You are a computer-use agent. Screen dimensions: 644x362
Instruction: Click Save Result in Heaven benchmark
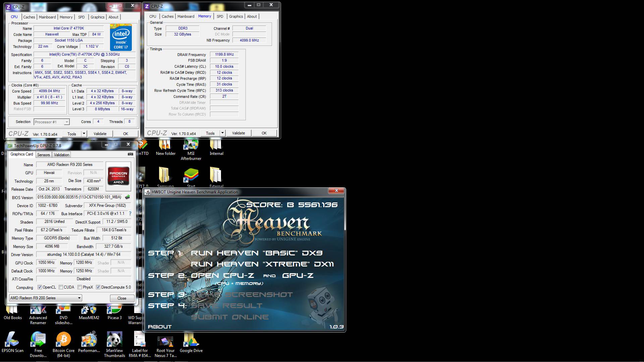click(227, 306)
